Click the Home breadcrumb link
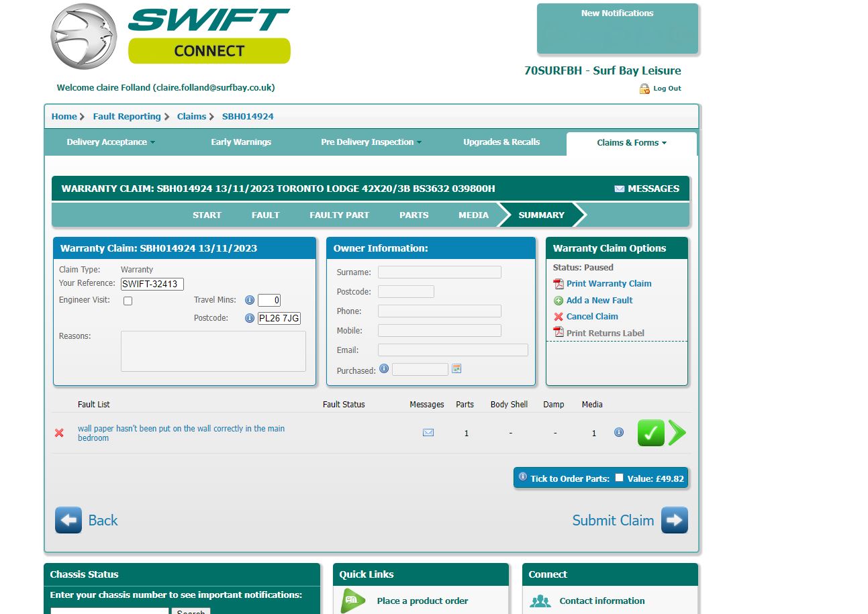Image resolution: width=868 pixels, height=614 pixels. tap(64, 117)
